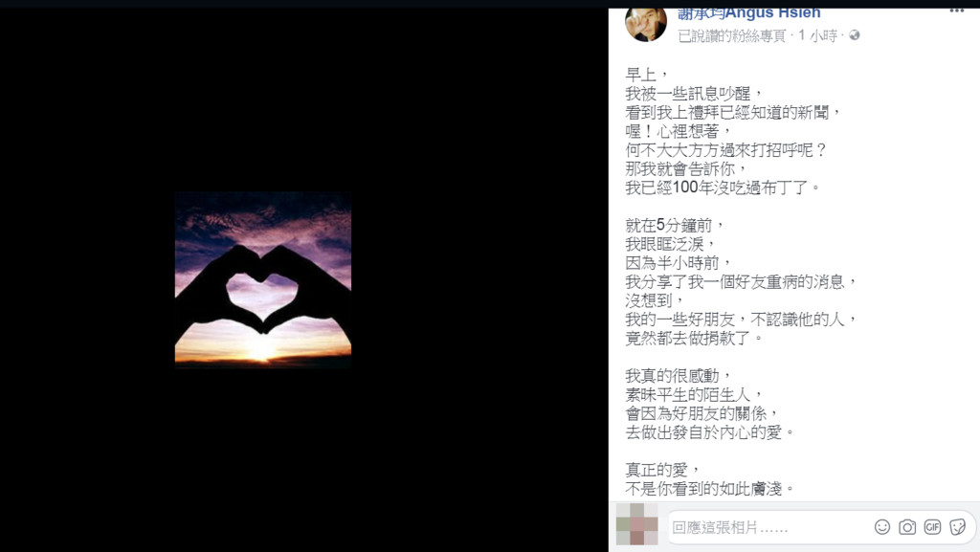980x552 pixels.
Task: Click the black area left of the photo
Action: point(87,279)
